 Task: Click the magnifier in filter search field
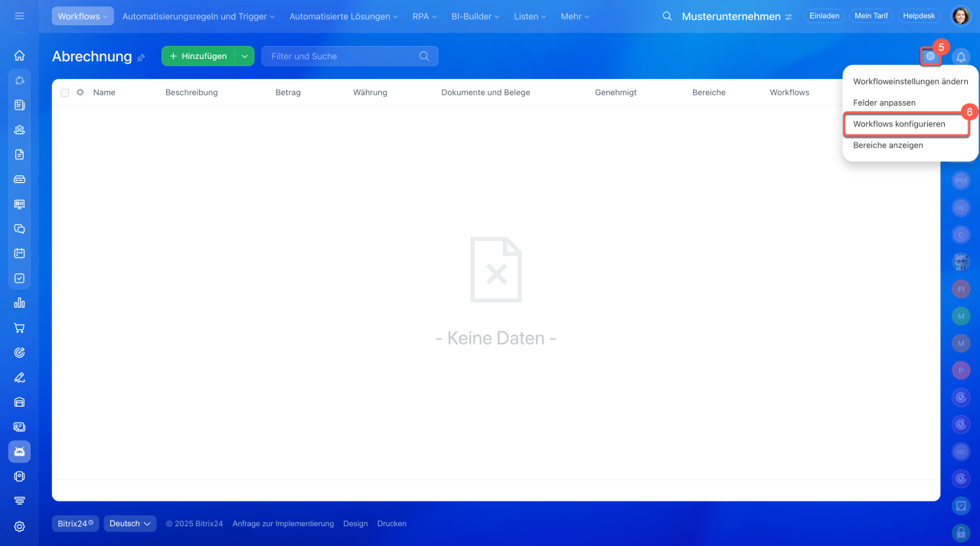[424, 56]
